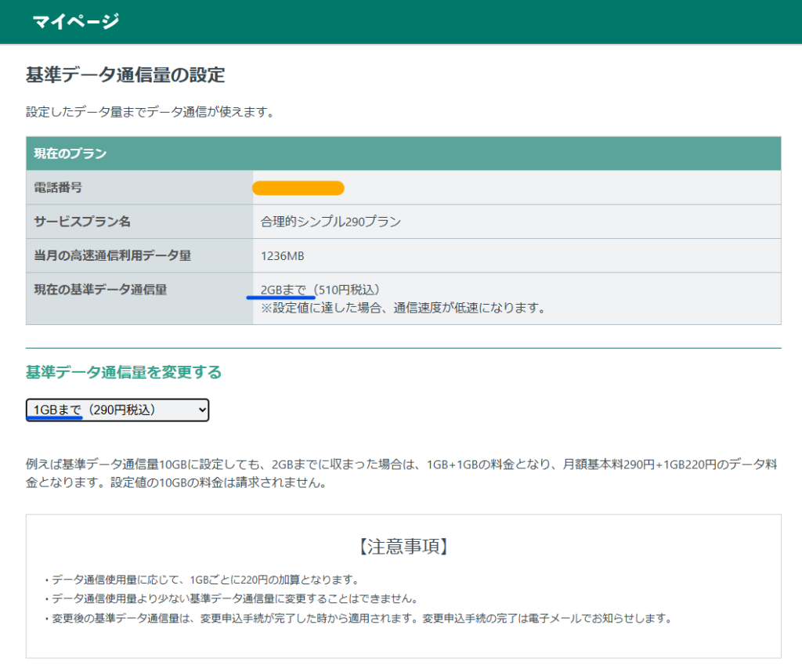Click the 電話番号 row label

click(58, 187)
